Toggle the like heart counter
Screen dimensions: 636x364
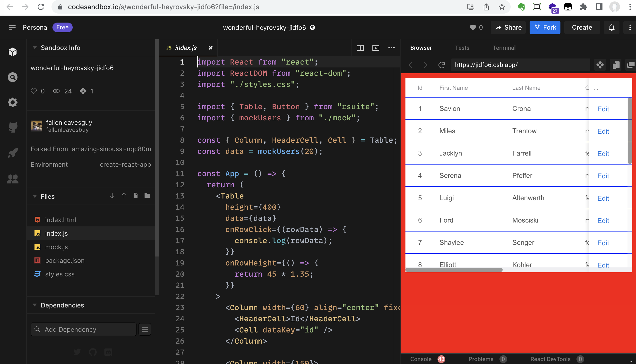point(476,27)
